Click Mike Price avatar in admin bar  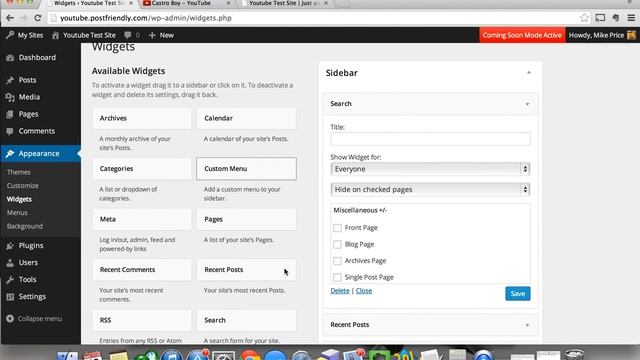point(631,35)
